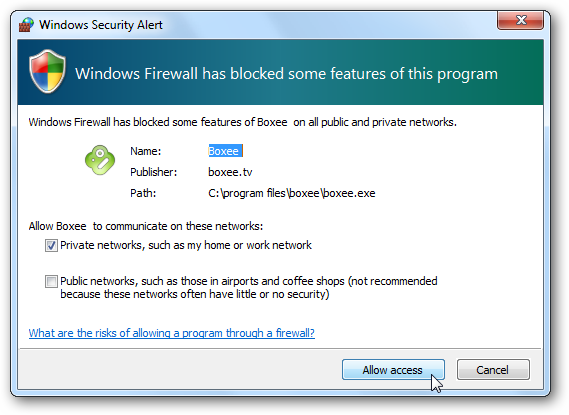This screenshot has height=415, width=569.
Task: Click the boxee.tv publisher text
Action: click(230, 172)
